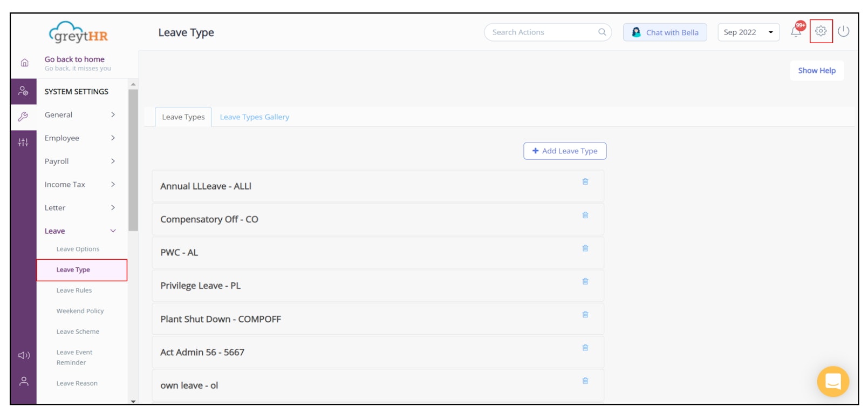Click the sidebar scroll down arrow
Image resolution: width=868 pixels, height=419 pixels.
coord(133,401)
